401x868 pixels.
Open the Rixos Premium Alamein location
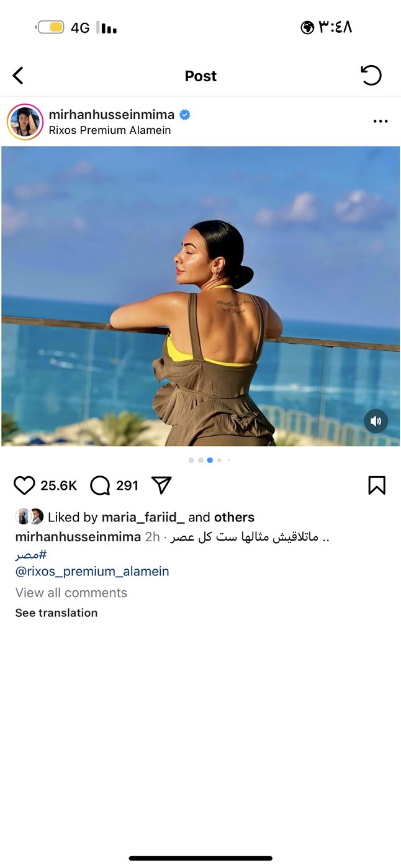coord(110,130)
